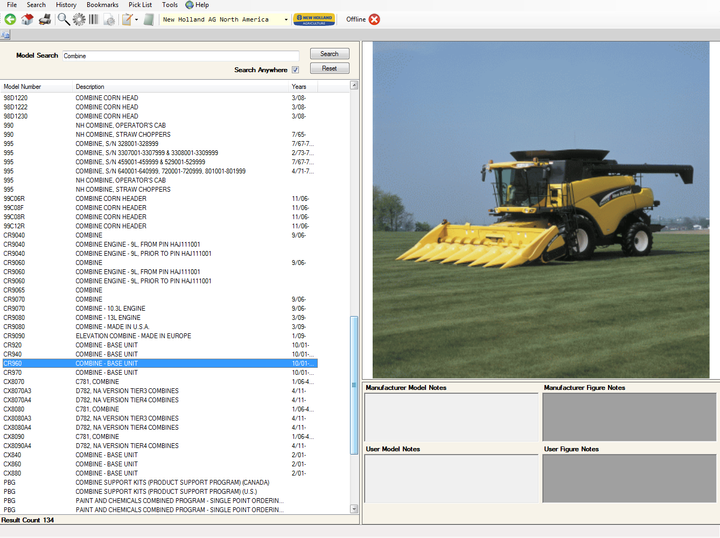This screenshot has width=720, height=538.
Task: Select 990 NH COMBINE, STRAW CHOPPERS row
Action: coord(159,134)
